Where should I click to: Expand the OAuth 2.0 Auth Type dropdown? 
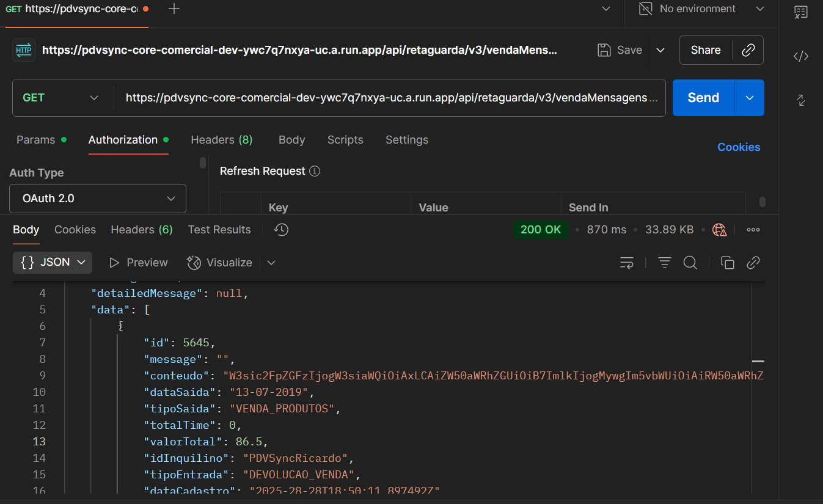(98, 199)
